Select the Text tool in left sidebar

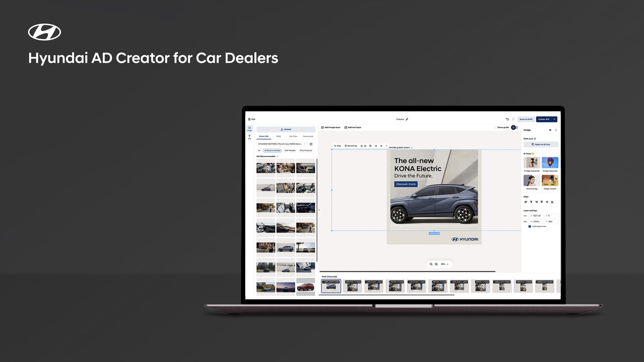click(x=249, y=137)
